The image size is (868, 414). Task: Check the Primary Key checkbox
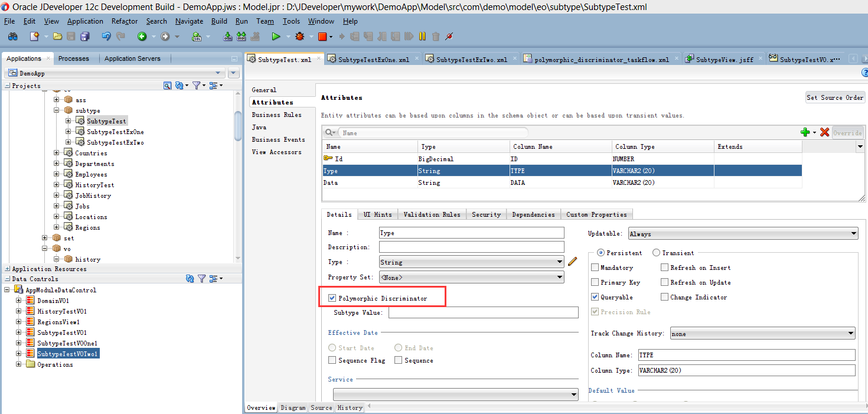tap(595, 282)
